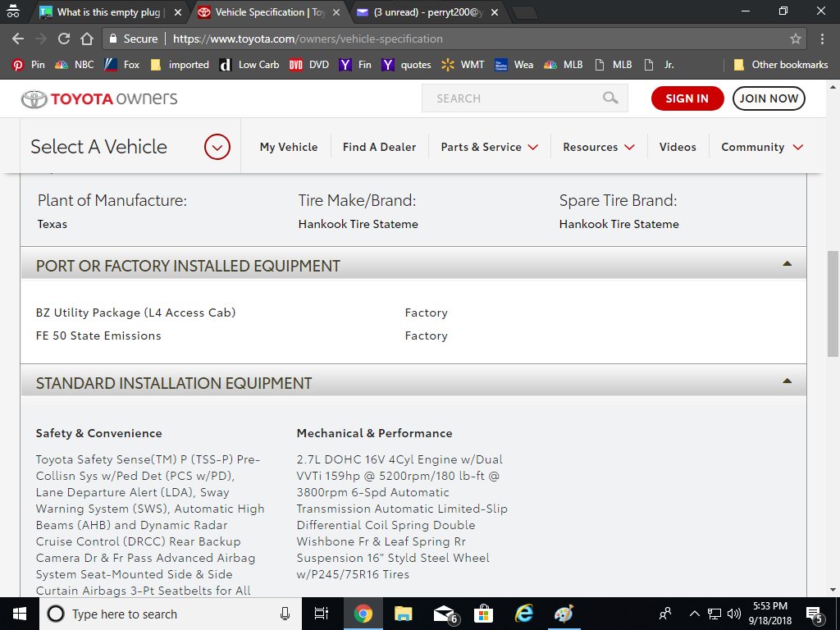Open the Mail app on the taskbar
This screenshot has width=840, height=630.
click(x=445, y=614)
